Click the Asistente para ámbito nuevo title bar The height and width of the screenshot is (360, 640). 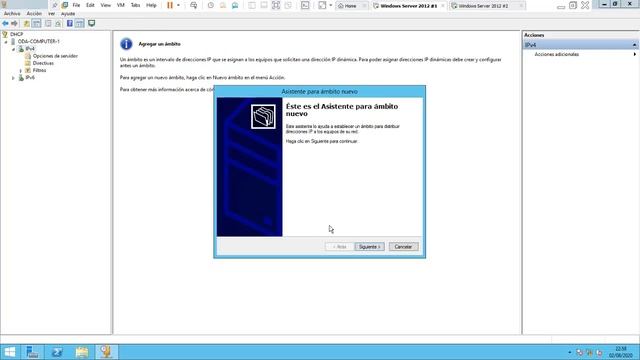(x=320, y=91)
